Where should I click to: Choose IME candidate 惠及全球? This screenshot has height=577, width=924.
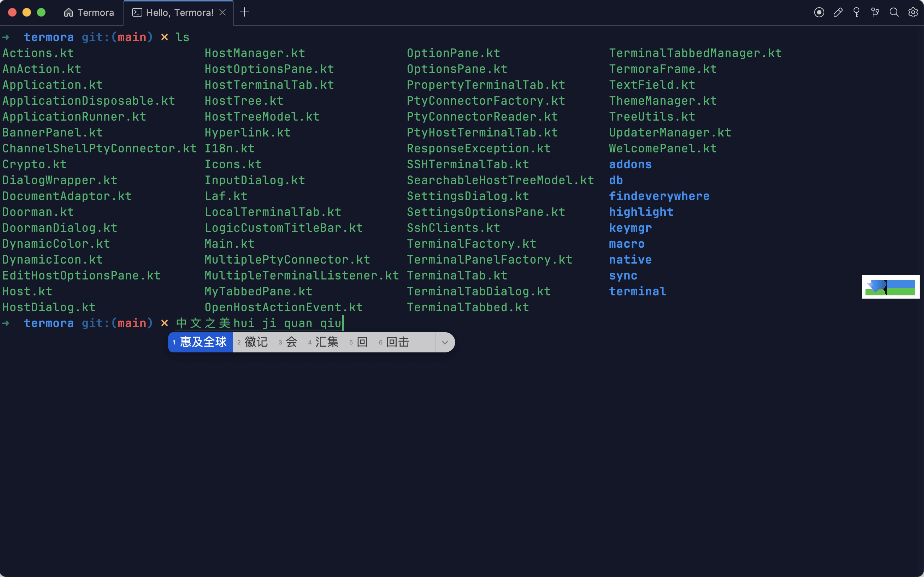tap(201, 342)
